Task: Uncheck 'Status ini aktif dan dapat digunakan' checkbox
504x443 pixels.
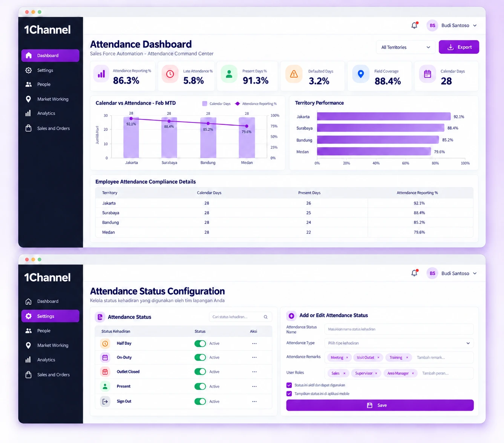Action: [x=289, y=385]
